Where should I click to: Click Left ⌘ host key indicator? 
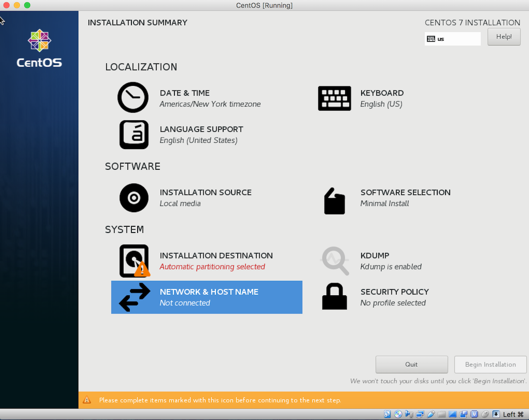tap(513, 414)
